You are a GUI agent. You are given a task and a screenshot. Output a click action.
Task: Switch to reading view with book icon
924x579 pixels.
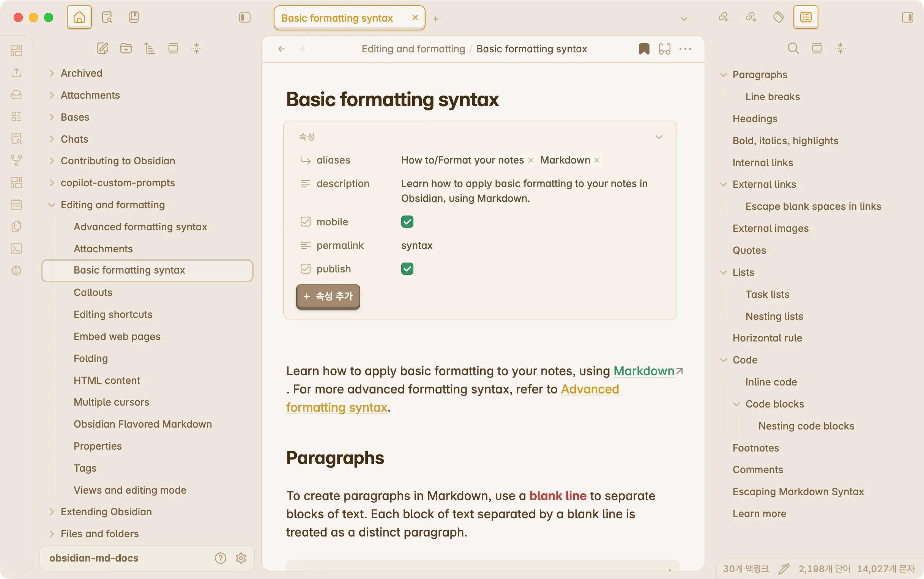tap(664, 49)
